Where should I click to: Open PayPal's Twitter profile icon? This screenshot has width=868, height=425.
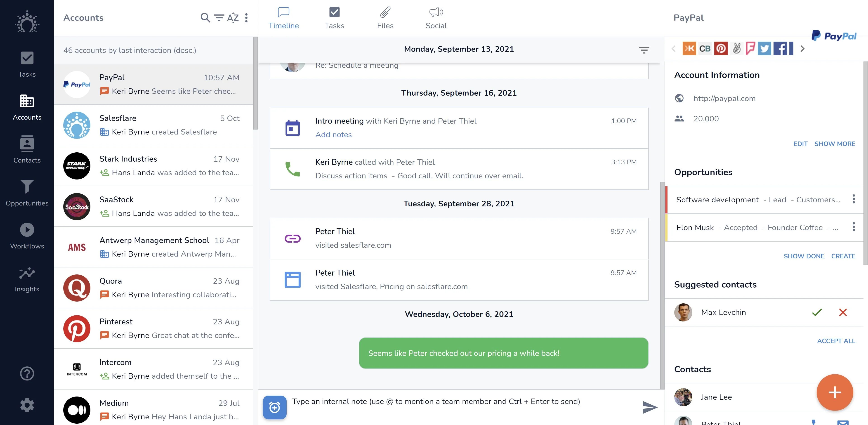[764, 49]
